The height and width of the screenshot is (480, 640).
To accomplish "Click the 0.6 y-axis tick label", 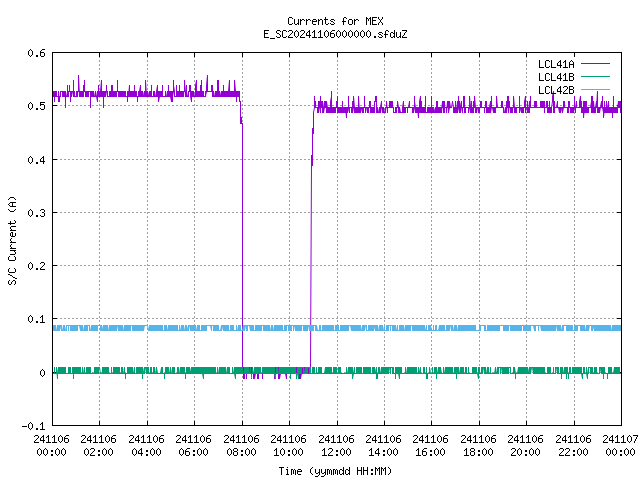I will point(36,53).
